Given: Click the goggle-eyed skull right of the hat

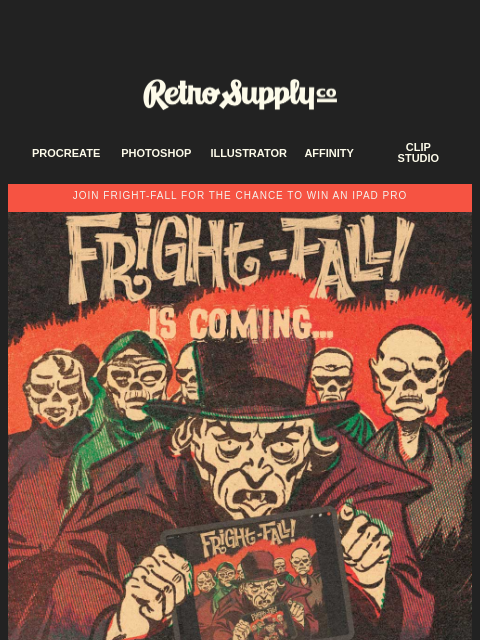Looking at the screenshot, I should point(332,375).
